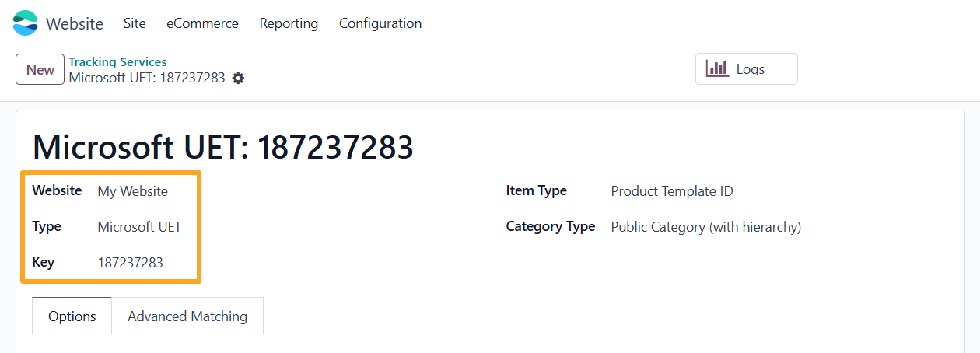
Task: Expand the Type selection showing Microsoft UET
Action: (139, 227)
